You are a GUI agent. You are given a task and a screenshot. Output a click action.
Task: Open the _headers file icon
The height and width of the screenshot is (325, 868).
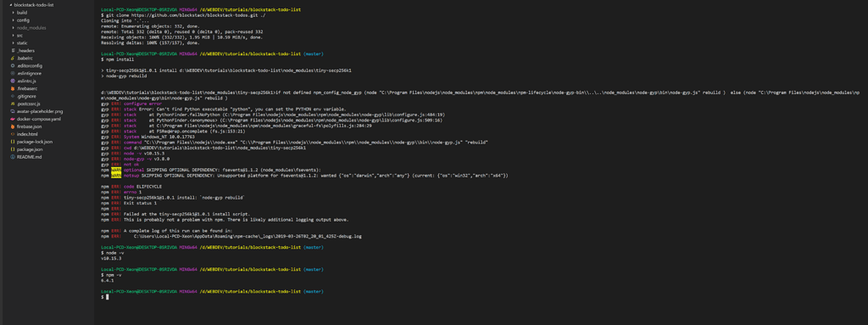(13, 50)
